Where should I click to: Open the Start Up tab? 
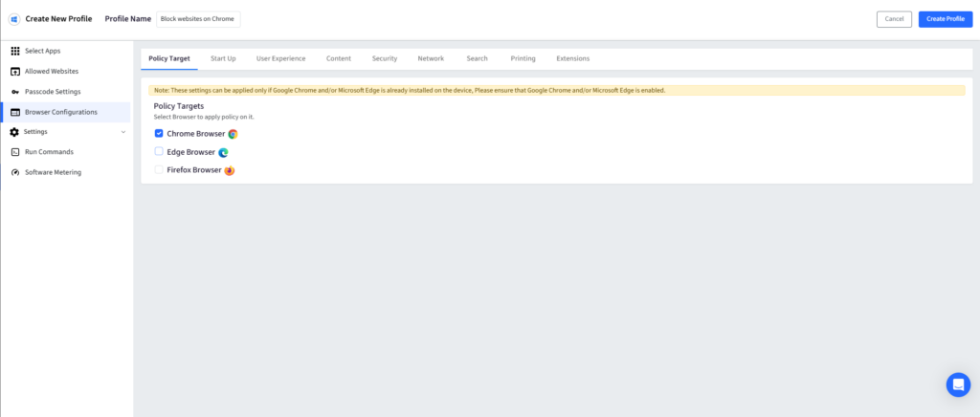click(x=223, y=58)
